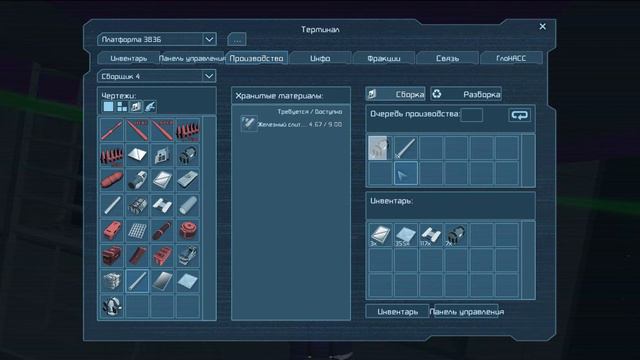Viewport: 640px width, 360px height.
Task: Click the production queue scrollbar
Action: (528, 160)
